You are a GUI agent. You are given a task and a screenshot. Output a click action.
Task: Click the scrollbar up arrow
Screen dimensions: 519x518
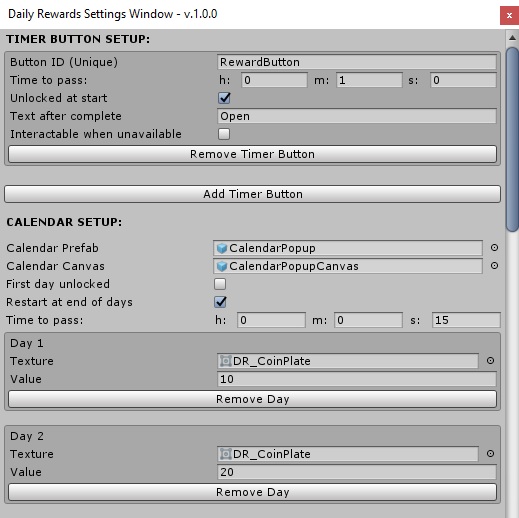coord(512,38)
